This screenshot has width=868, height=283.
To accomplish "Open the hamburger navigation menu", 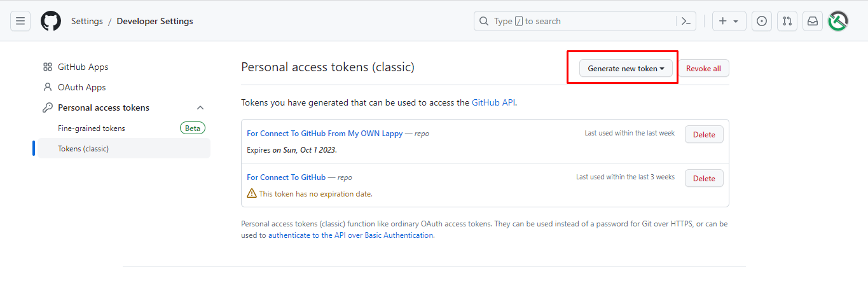I will (20, 21).
